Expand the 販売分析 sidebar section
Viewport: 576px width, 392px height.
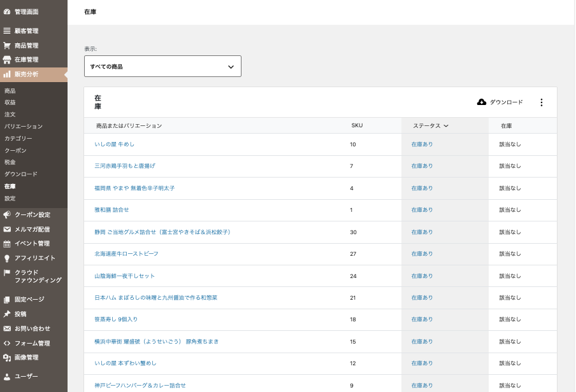click(x=27, y=74)
